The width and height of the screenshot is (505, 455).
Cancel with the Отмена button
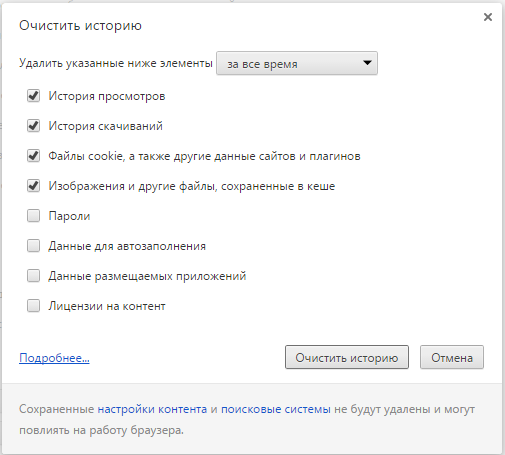pyautogui.click(x=452, y=357)
